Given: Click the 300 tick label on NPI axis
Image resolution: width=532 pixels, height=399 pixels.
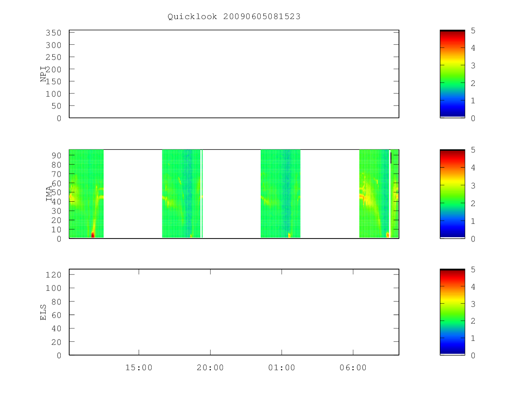Looking at the screenshot, I should click(53, 45).
